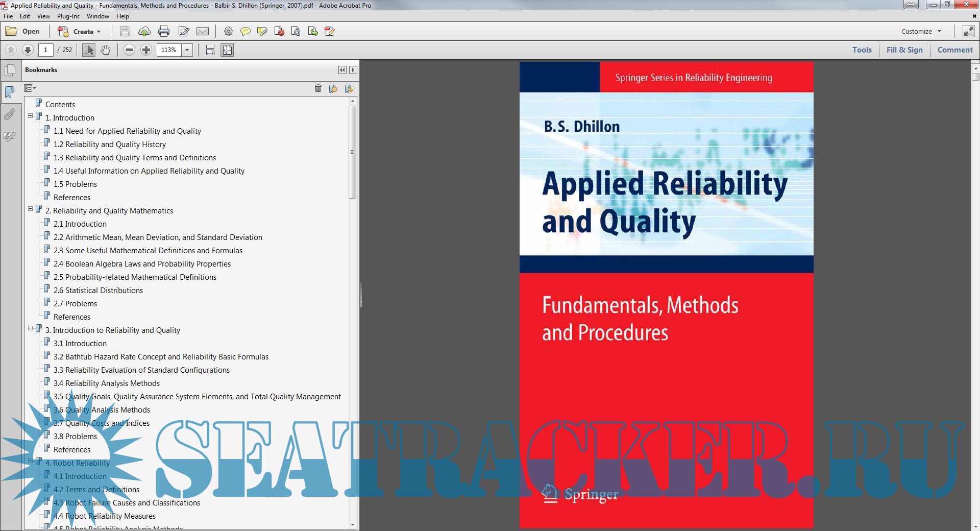Delete selected bookmark with trash icon

318,89
